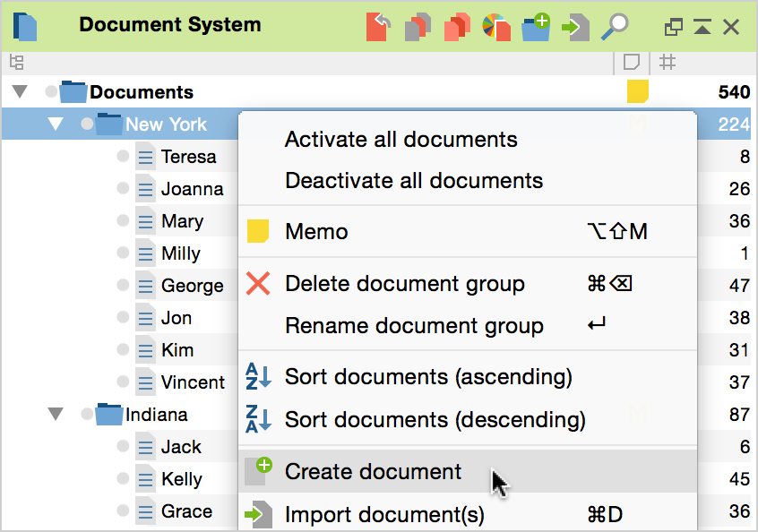Click the new document group folder icon
The width and height of the screenshot is (758, 532).
[536, 27]
